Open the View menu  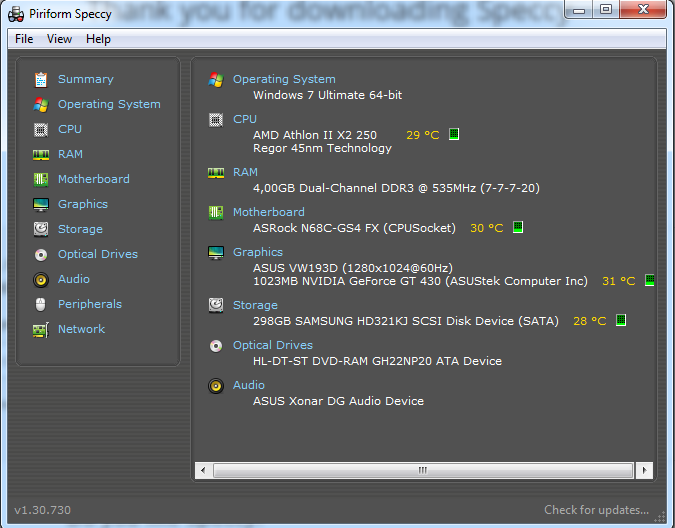[x=59, y=39]
